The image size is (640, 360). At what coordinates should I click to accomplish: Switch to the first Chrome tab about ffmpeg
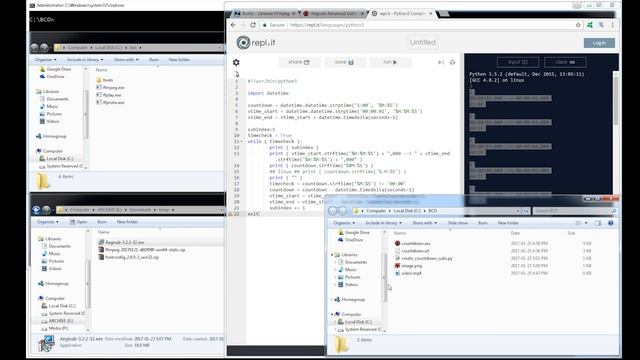[x=265, y=13]
